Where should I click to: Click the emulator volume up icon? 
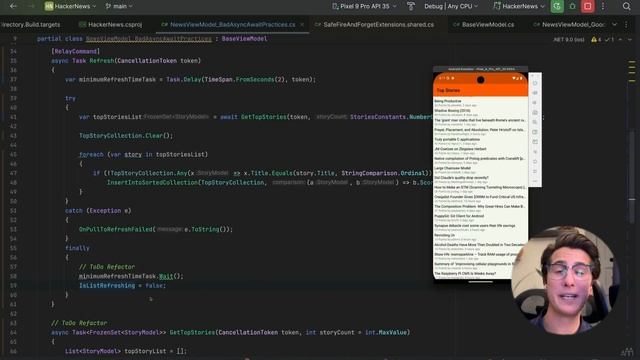tap(535, 93)
